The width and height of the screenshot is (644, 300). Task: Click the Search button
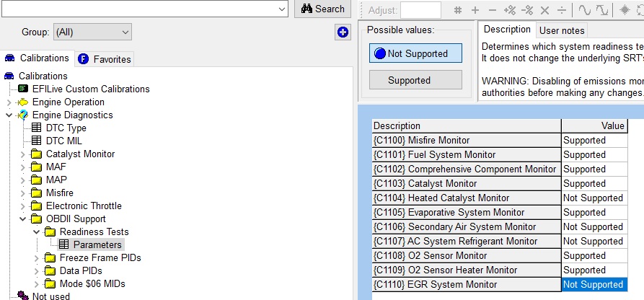pos(322,9)
